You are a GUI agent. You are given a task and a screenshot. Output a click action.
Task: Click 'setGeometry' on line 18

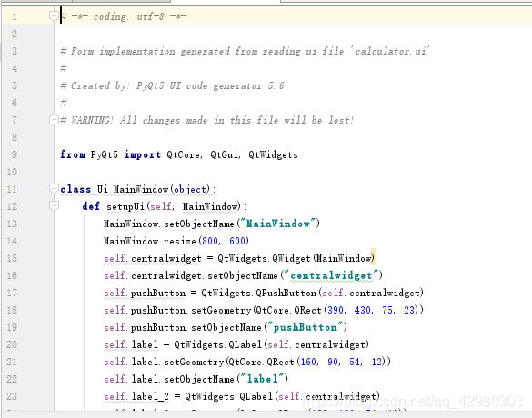pyautogui.click(x=221, y=310)
